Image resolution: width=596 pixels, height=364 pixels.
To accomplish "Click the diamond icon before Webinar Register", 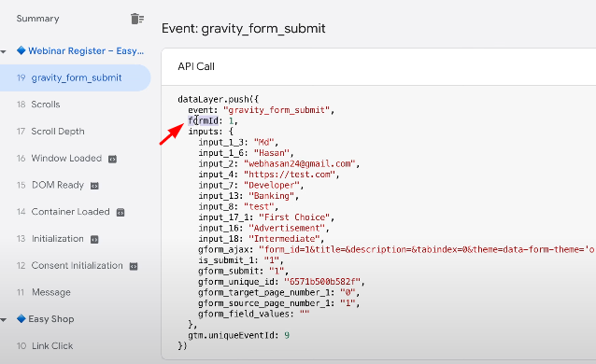I will tap(21, 50).
